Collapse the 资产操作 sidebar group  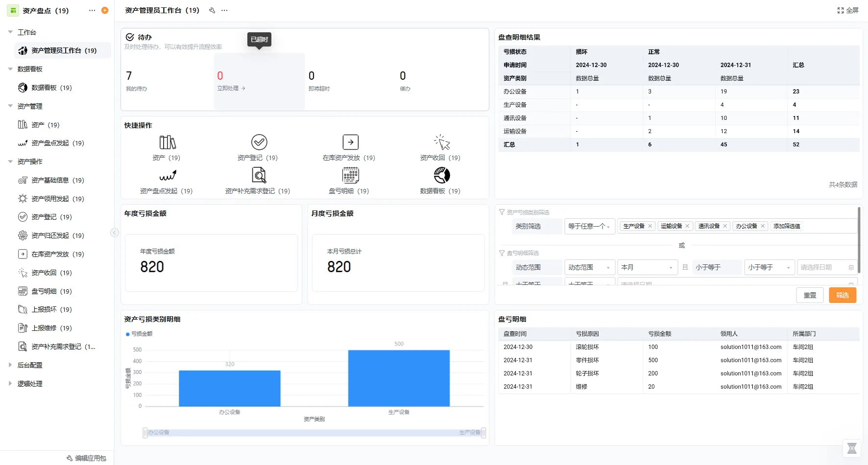click(x=10, y=162)
